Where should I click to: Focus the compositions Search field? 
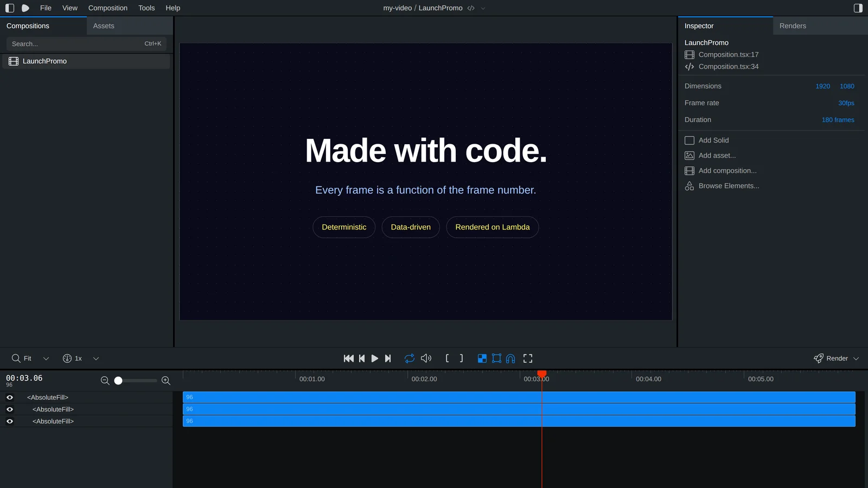[x=86, y=44]
